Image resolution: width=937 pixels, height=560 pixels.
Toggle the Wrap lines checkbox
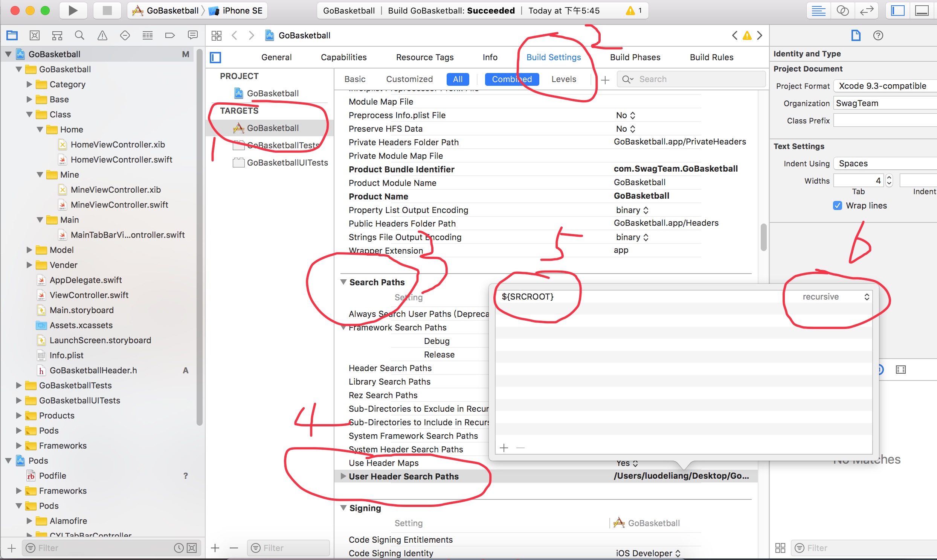click(x=837, y=205)
